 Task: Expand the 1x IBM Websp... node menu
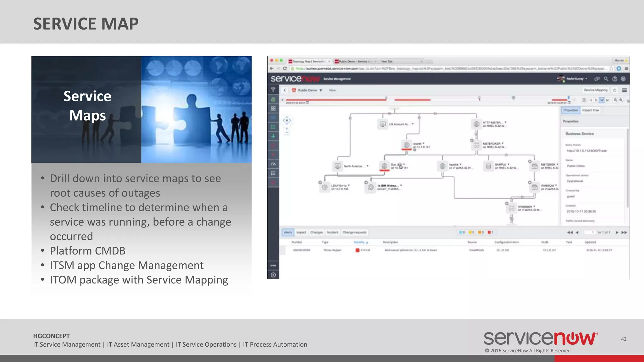(401, 185)
